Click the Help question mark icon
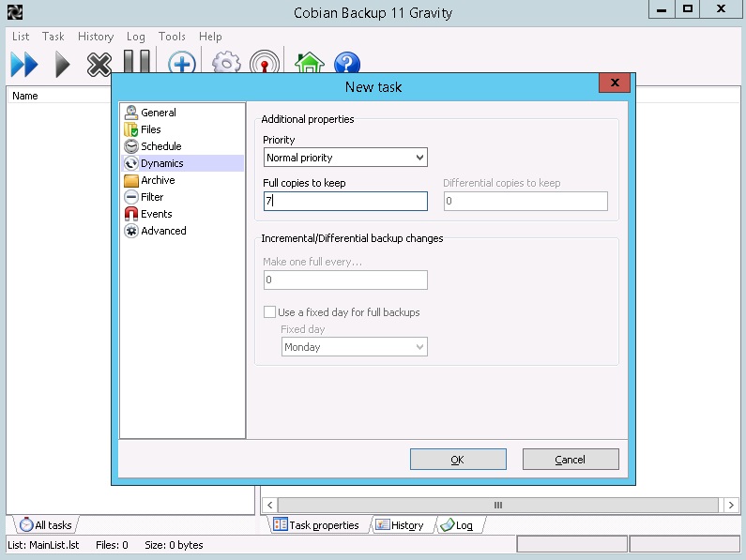The width and height of the screenshot is (746, 560). pos(347,62)
